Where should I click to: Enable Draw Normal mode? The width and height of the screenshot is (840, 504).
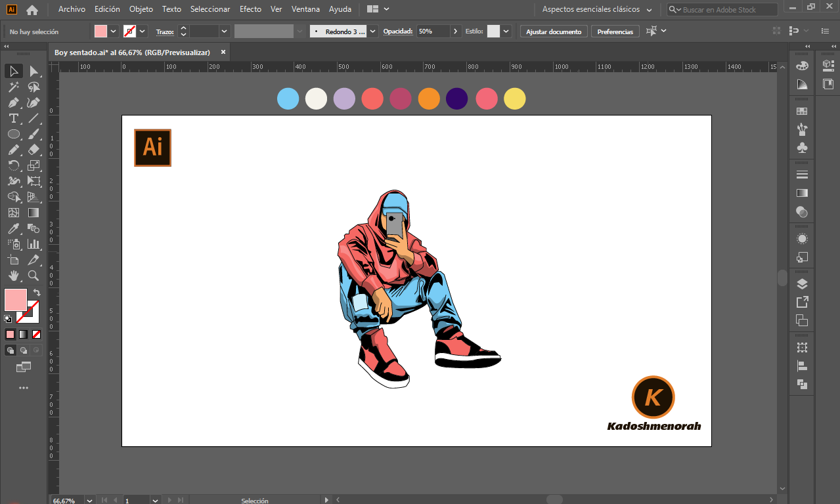11,350
